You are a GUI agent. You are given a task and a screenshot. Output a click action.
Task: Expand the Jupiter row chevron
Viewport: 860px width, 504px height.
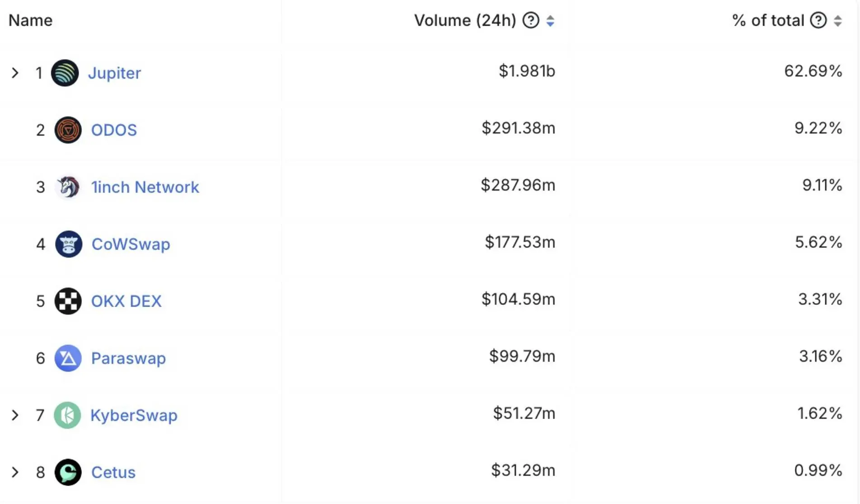[15, 73]
